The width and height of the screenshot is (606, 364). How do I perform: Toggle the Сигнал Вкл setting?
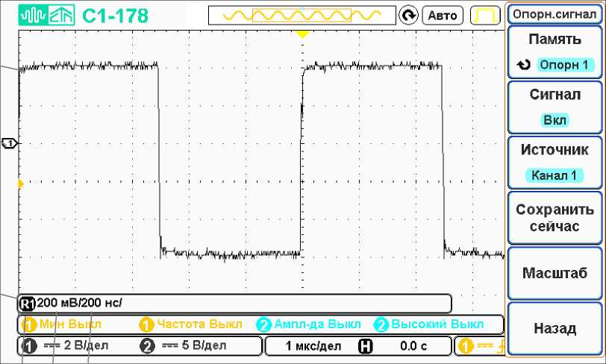tap(555, 107)
